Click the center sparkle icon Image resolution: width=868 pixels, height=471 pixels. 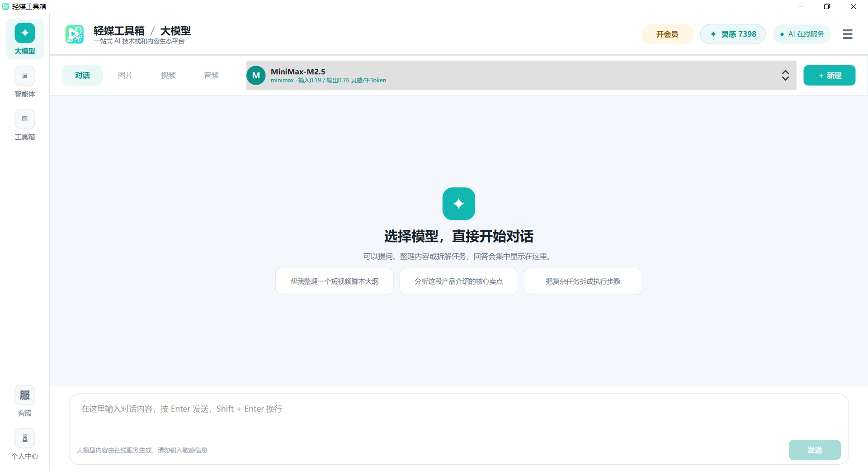459,204
